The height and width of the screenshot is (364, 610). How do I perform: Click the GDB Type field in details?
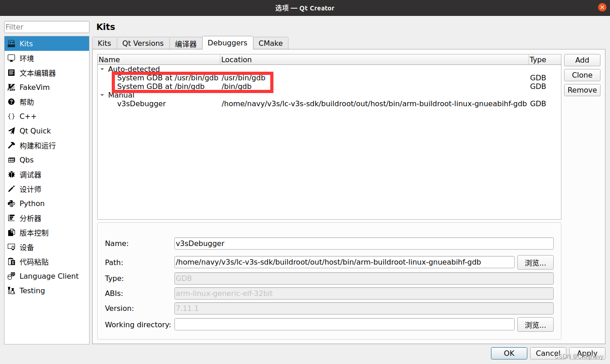[364, 278]
